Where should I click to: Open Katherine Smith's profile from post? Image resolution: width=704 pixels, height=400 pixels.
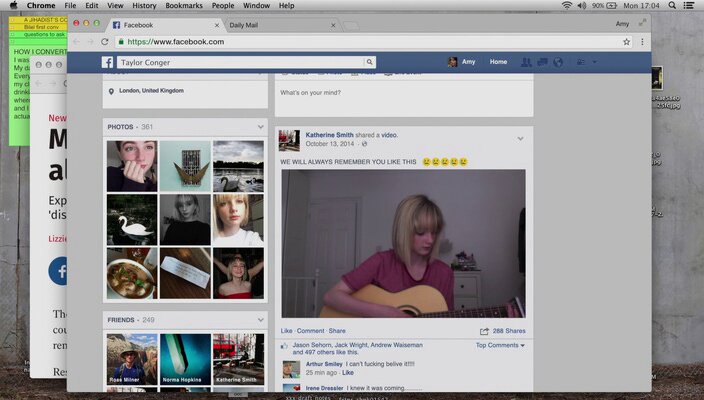coord(330,135)
